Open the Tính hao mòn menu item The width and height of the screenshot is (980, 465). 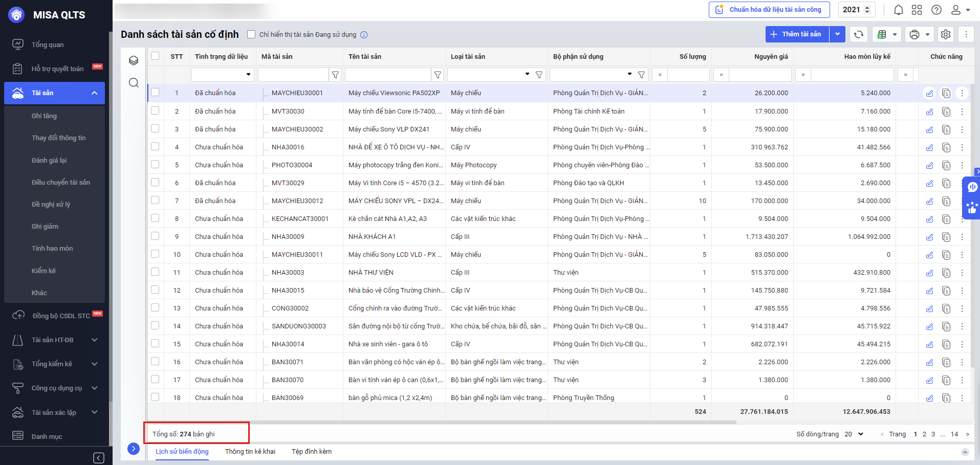[52, 248]
